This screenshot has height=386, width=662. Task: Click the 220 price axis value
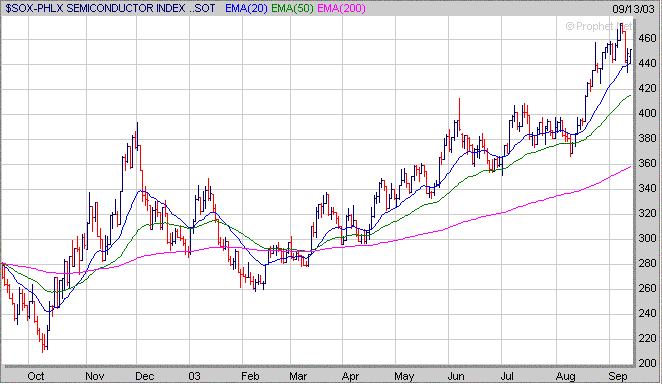tap(647, 338)
